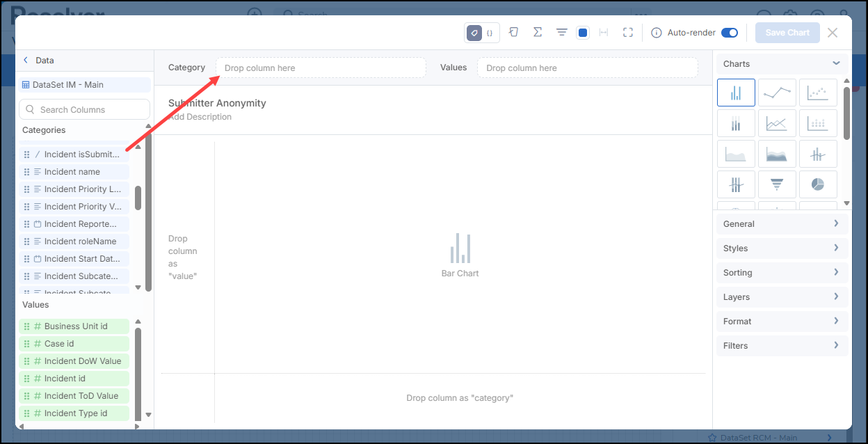Click the DataSet IM - Main dataset
Viewport: 868px width, 444px height.
pyautogui.click(x=84, y=85)
